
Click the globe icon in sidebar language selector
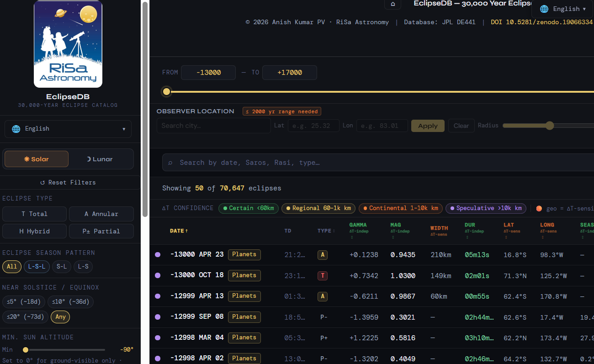click(x=16, y=129)
